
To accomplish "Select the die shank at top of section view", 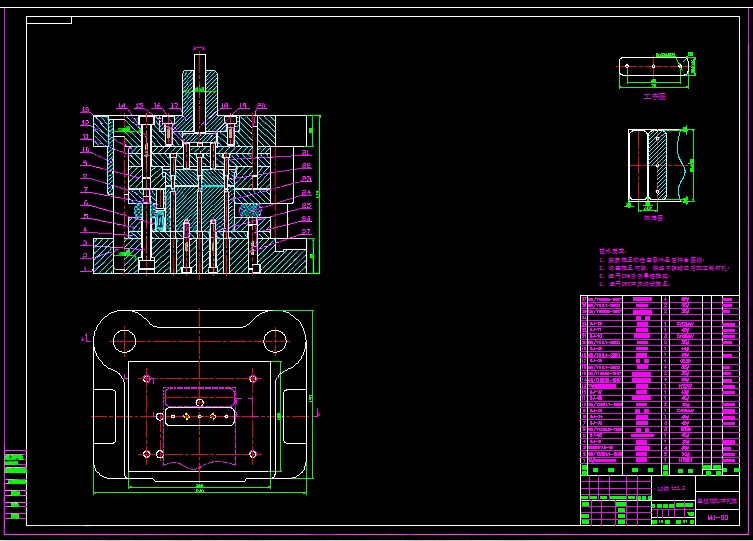I will [200, 94].
